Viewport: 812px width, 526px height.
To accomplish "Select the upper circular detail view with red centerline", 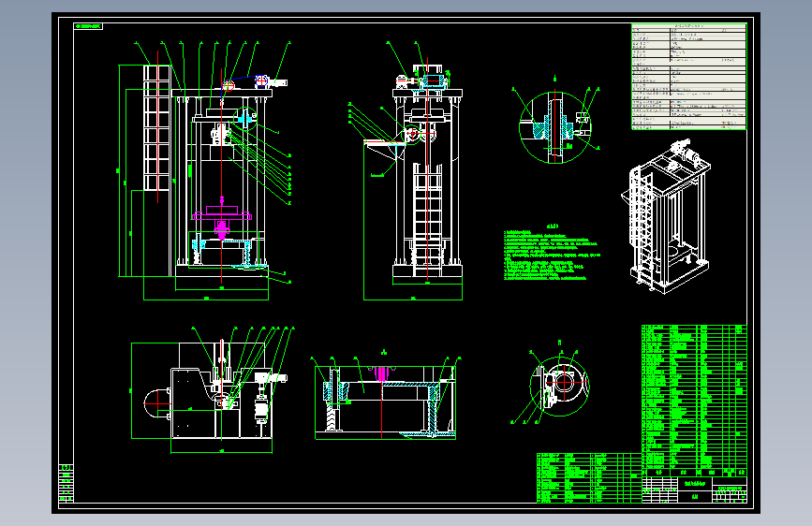I will click(555, 127).
